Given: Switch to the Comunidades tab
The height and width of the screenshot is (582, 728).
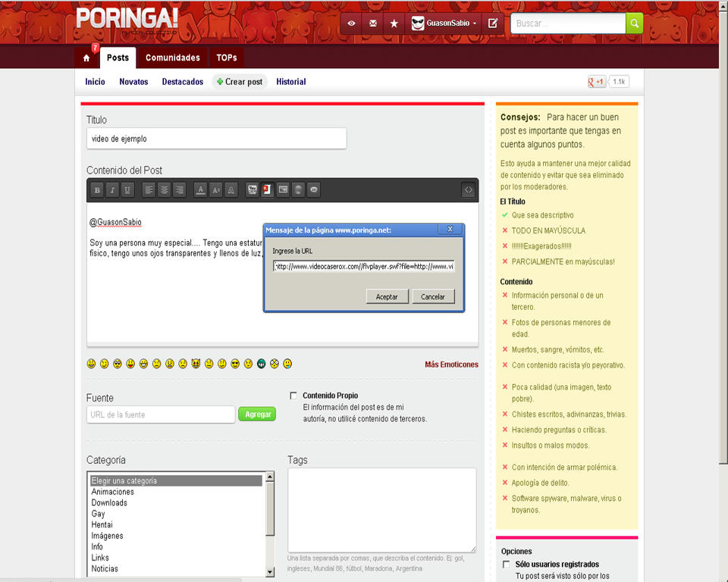Looking at the screenshot, I should coord(173,58).
